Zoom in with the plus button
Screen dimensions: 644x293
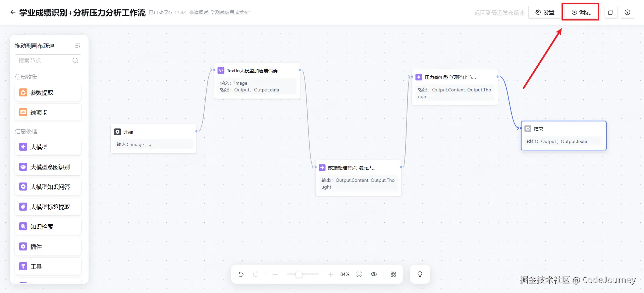331,274
